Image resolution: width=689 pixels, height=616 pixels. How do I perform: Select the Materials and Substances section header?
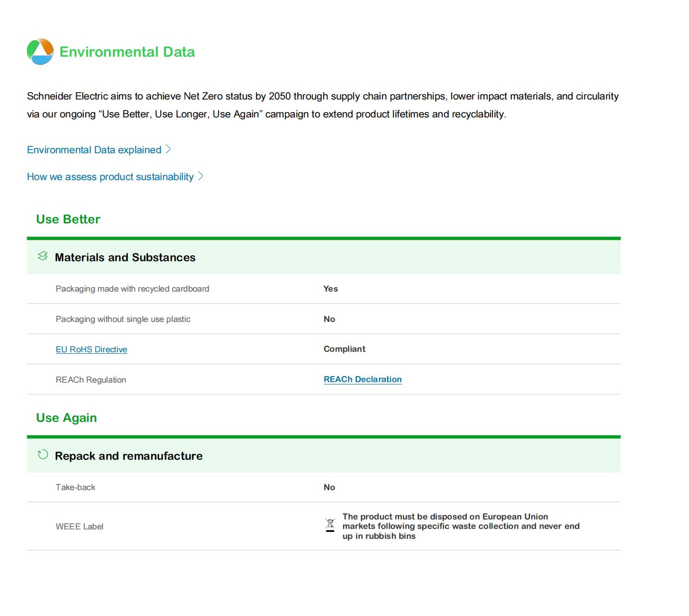coord(125,257)
